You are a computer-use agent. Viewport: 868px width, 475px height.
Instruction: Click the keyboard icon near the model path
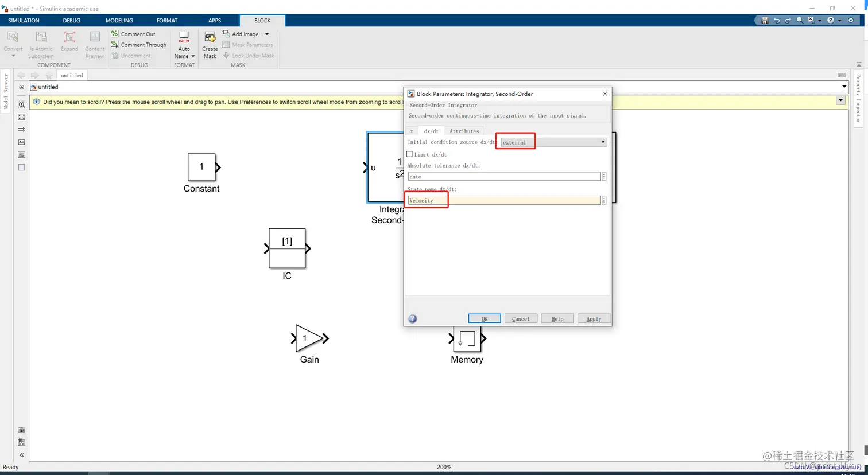[842, 75]
